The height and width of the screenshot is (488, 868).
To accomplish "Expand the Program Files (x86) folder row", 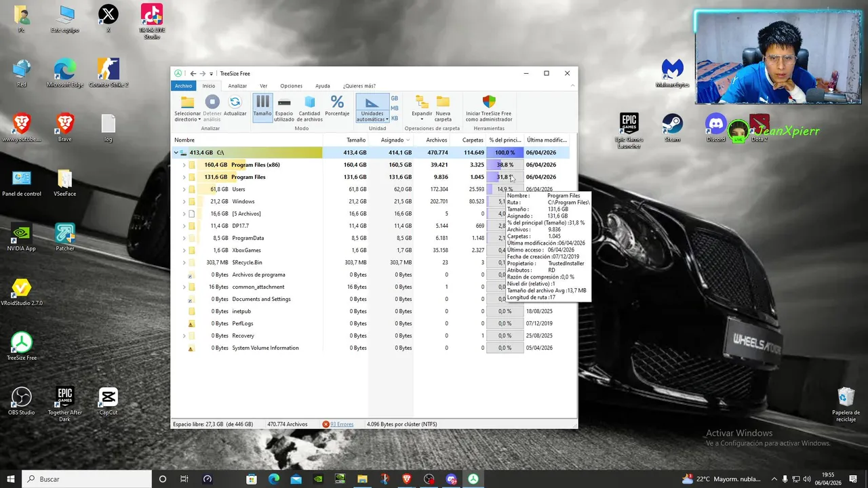I will (x=184, y=165).
